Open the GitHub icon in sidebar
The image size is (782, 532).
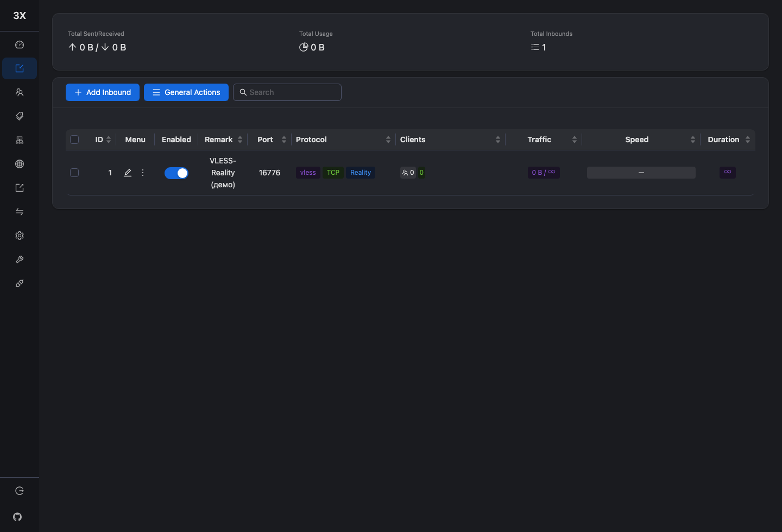[x=17, y=517]
